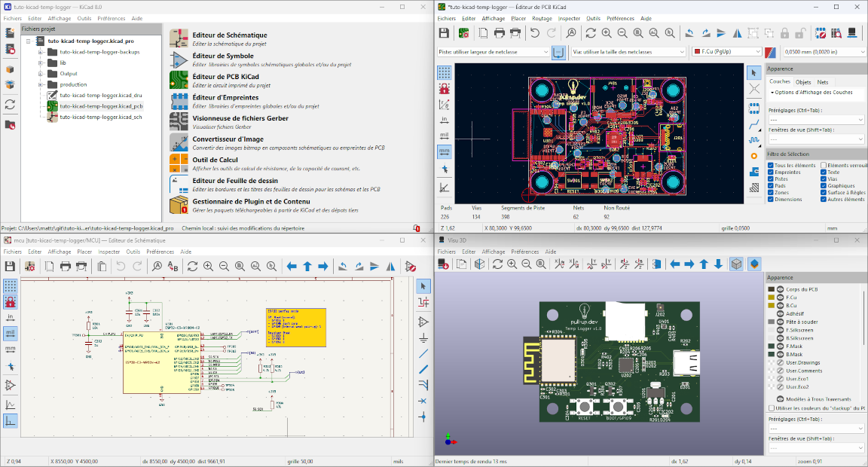868x467 pixels.
Task: Click the print icon in PCB editor toolbar
Action: click(x=499, y=32)
